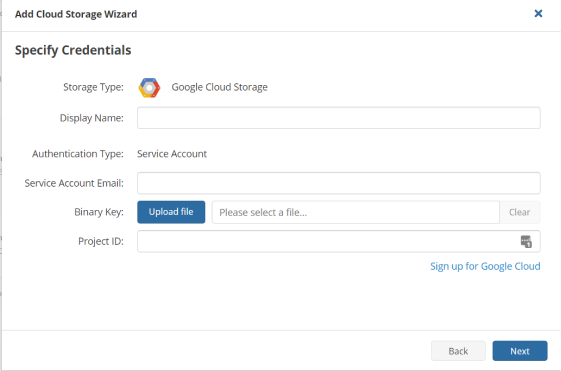This screenshot has height=371, width=561.
Task: Click the 'Binary Key:' label
Action: coord(99,212)
